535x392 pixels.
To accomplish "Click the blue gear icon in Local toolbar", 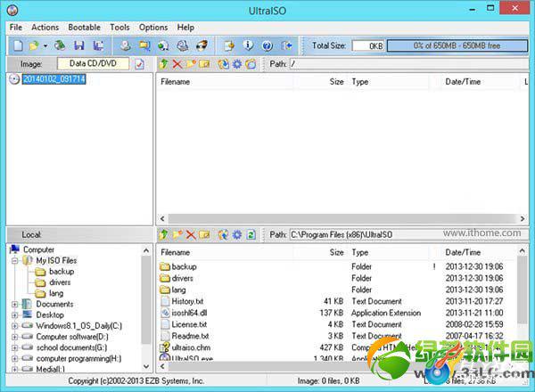I will pos(237,234).
